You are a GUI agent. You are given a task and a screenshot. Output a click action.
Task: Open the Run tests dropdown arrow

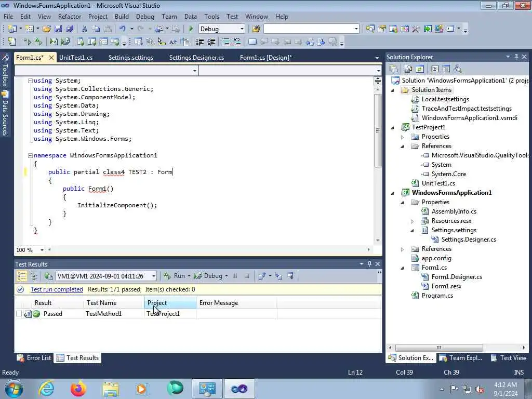coord(189,276)
